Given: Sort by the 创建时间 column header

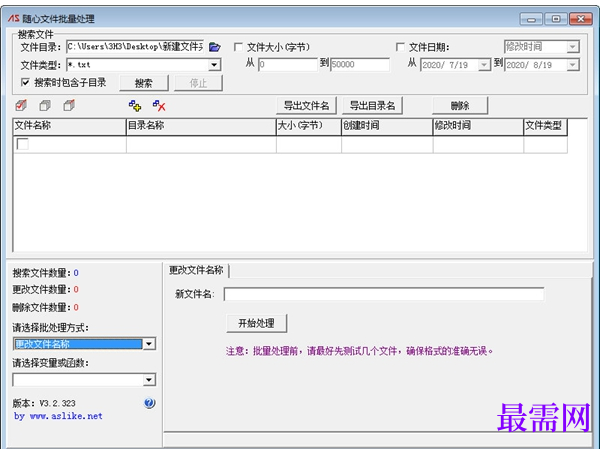Looking at the screenshot, I should (387, 126).
